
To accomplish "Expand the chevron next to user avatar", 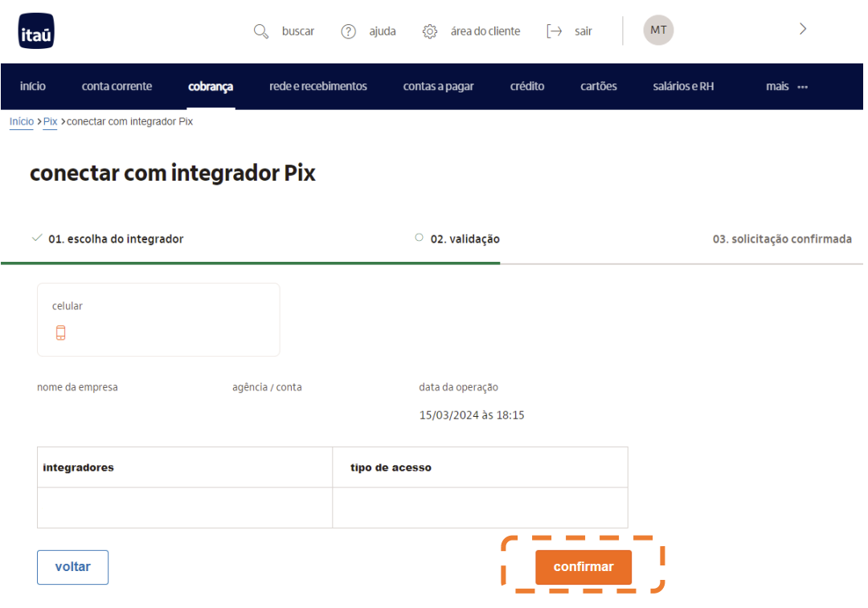I will (803, 29).
